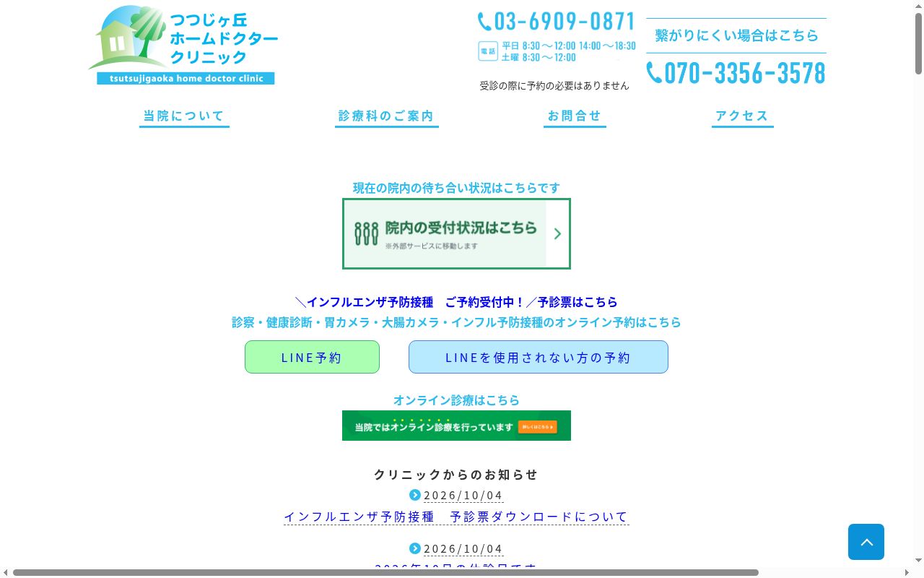Click the Tsutsujigaoka Home Doctor Clinic logo

(183, 45)
